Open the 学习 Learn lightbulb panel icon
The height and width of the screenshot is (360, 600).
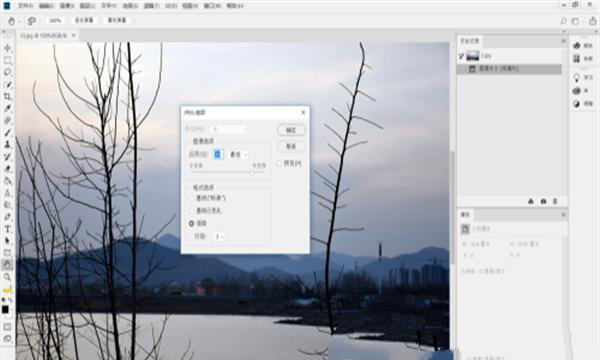click(577, 78)
